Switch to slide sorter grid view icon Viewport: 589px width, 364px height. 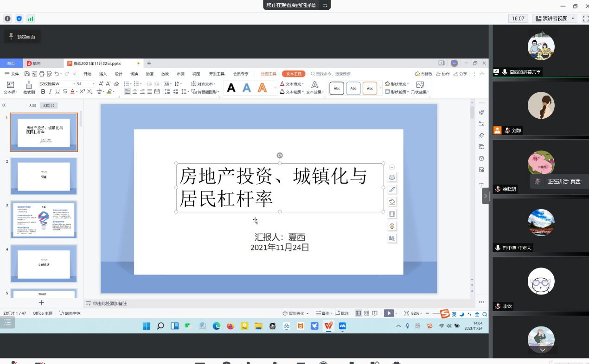coord(366,313)
